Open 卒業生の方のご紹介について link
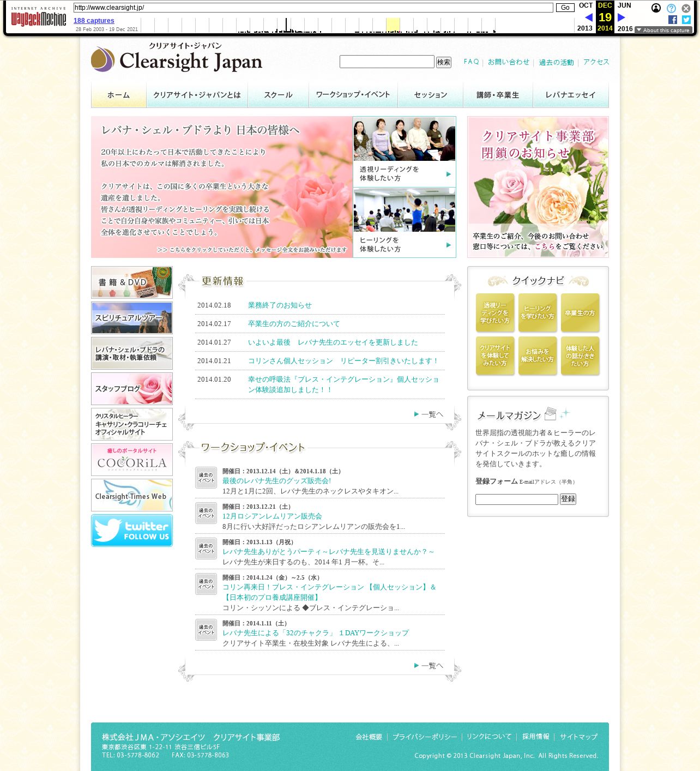This screenshot has height=771, width=700. pyautogui.click(x=294, y=324)
